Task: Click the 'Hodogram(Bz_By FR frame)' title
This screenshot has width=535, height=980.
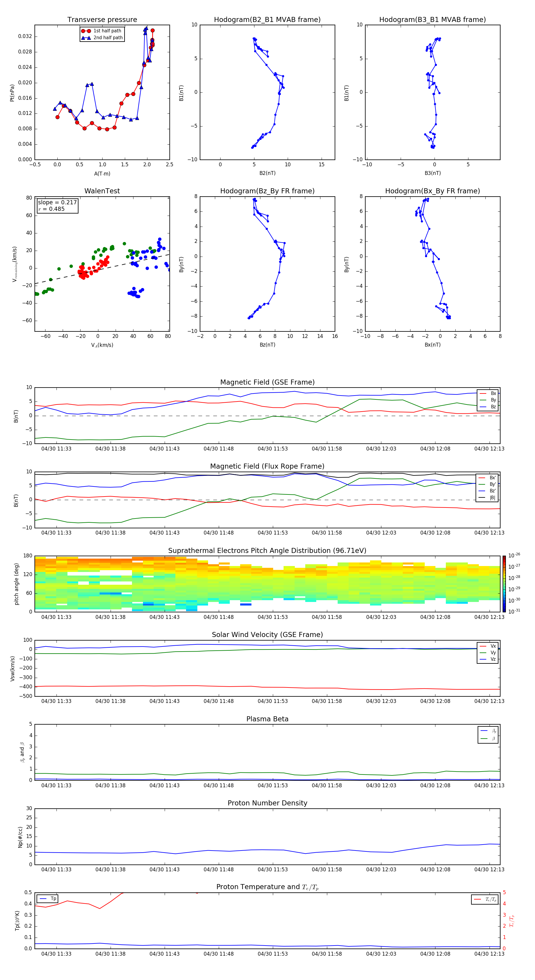Action: [x=267, y=191]
